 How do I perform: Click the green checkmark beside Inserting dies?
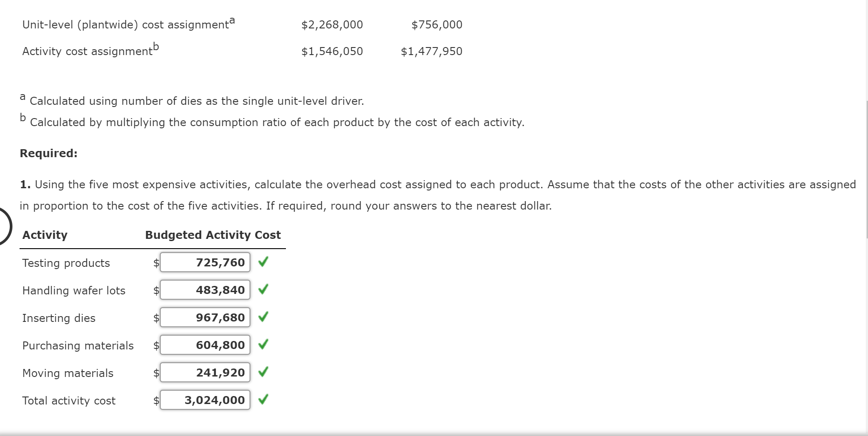263,317
